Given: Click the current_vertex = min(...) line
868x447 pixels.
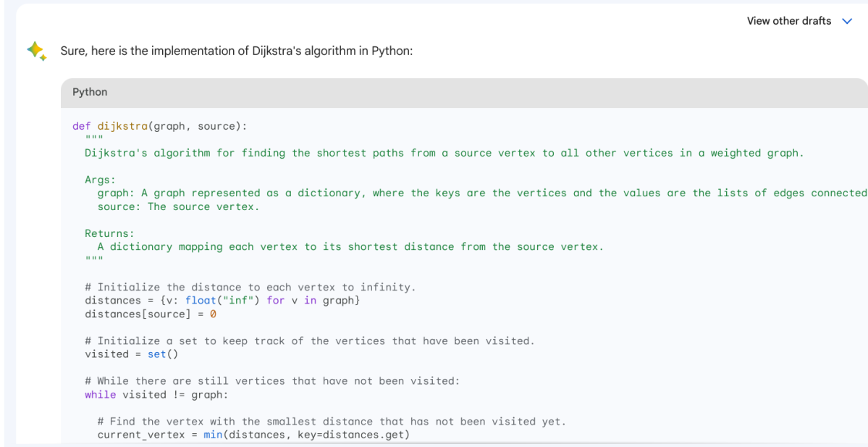Looking at the screenshot, I should [253, 435].
